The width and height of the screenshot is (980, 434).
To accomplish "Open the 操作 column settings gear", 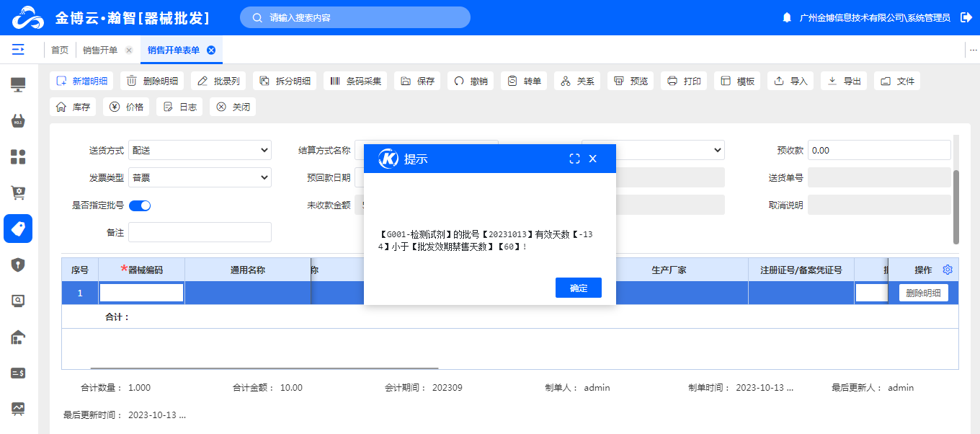I will click(948, 269).
